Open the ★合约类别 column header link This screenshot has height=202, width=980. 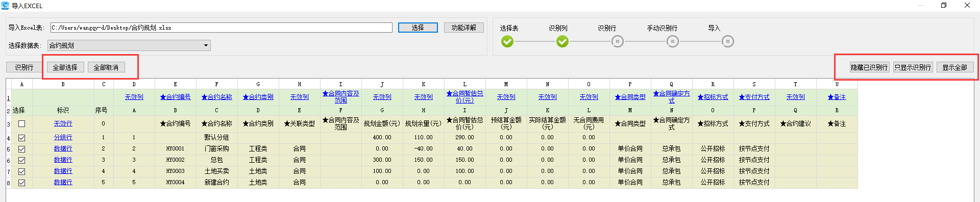258,97
